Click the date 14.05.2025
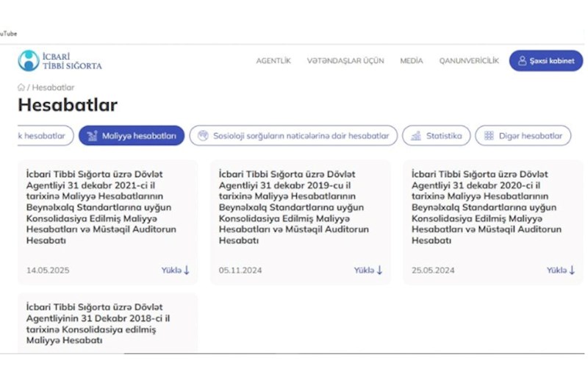The width and height of the screenshot is (588, 386). tap(48, 270)
